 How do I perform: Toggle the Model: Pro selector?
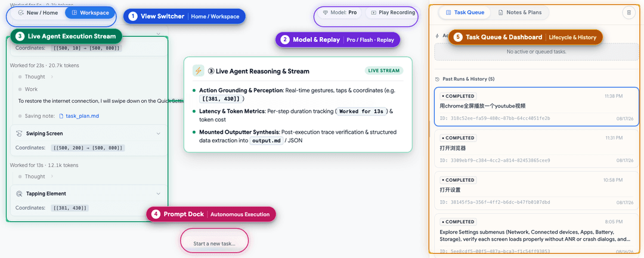[x=339, y=13]
